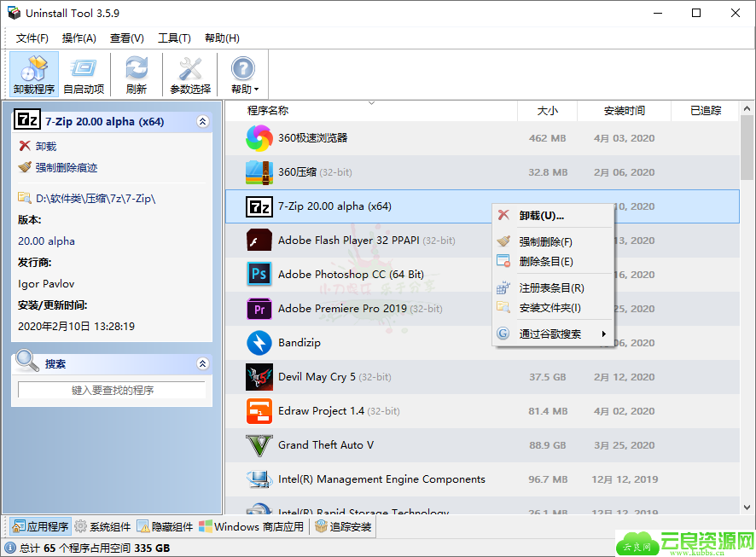The height and width of the screenshot is (557, 756).
Task: Select the Grand Theft Auto V icon
Action: (259, 445)
